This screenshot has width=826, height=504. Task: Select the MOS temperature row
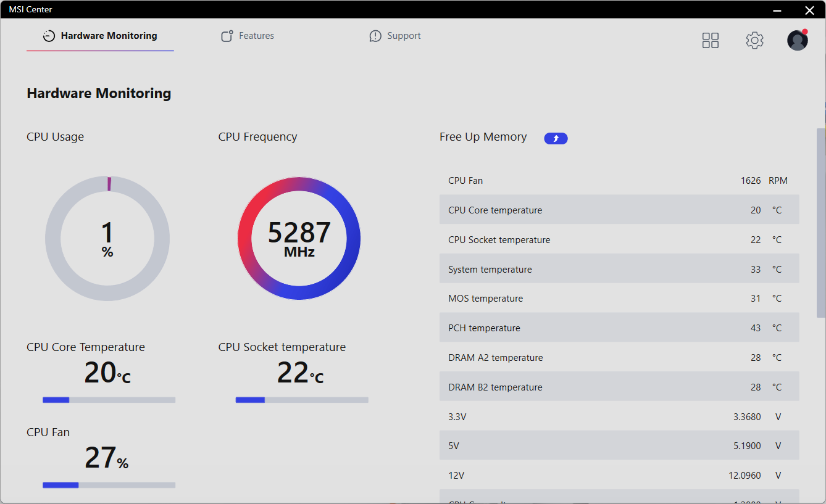(619, 298)
